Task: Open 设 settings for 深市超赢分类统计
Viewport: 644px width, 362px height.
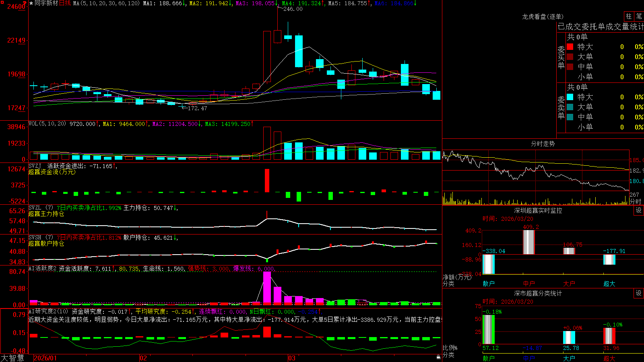Action: [639, 293]
